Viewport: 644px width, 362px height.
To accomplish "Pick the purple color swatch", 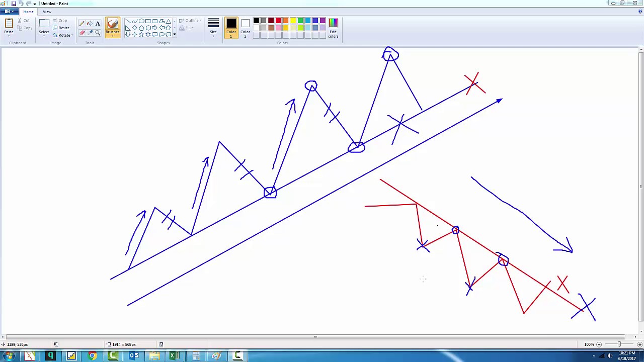I will (323, 21).
